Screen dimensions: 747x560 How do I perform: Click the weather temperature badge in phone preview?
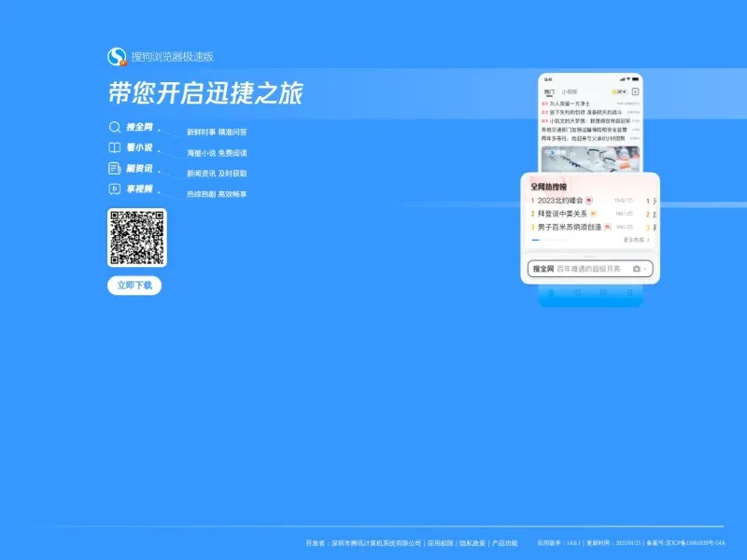click(619, 91)
